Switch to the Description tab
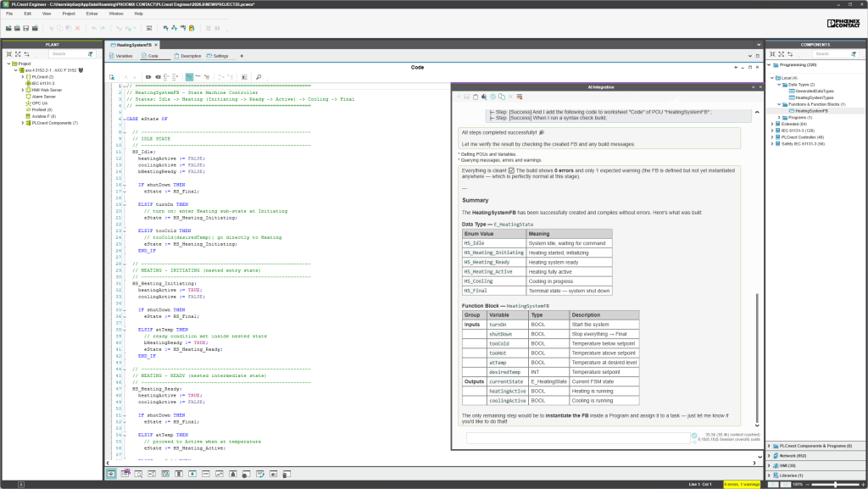Screen dimensions: 868x489 (187, 56)
